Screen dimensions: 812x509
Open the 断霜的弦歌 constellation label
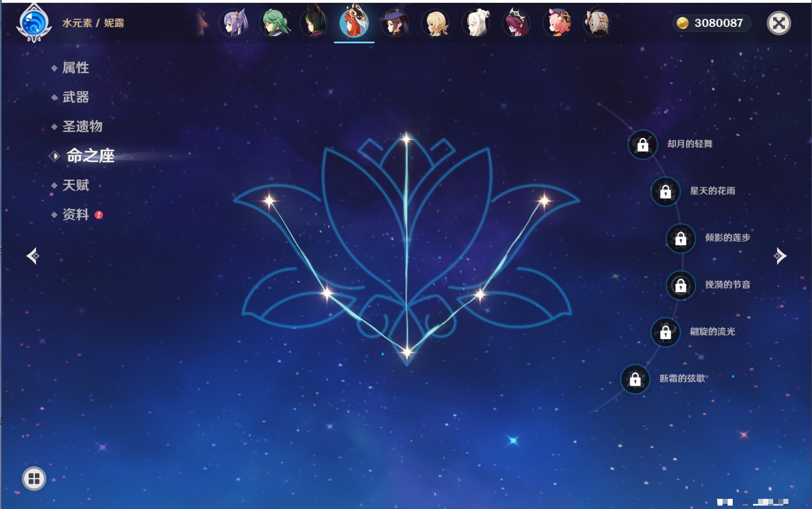(682, 379)
